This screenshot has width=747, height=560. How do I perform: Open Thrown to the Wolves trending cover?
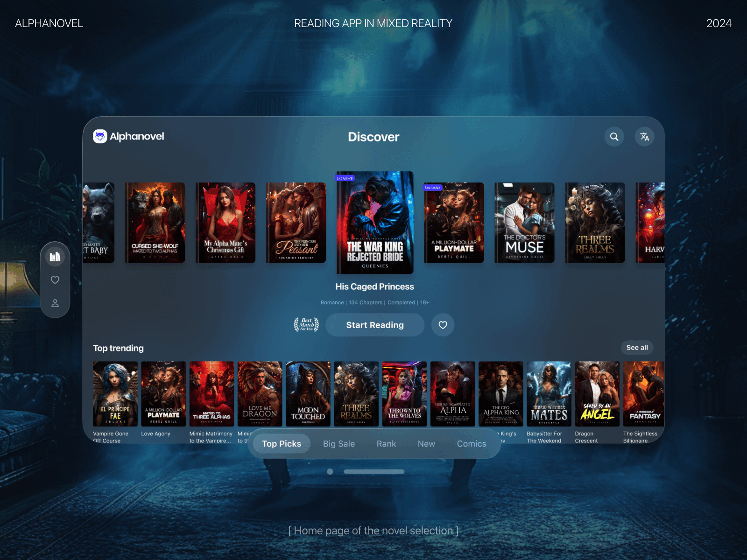tap(404, 394)
